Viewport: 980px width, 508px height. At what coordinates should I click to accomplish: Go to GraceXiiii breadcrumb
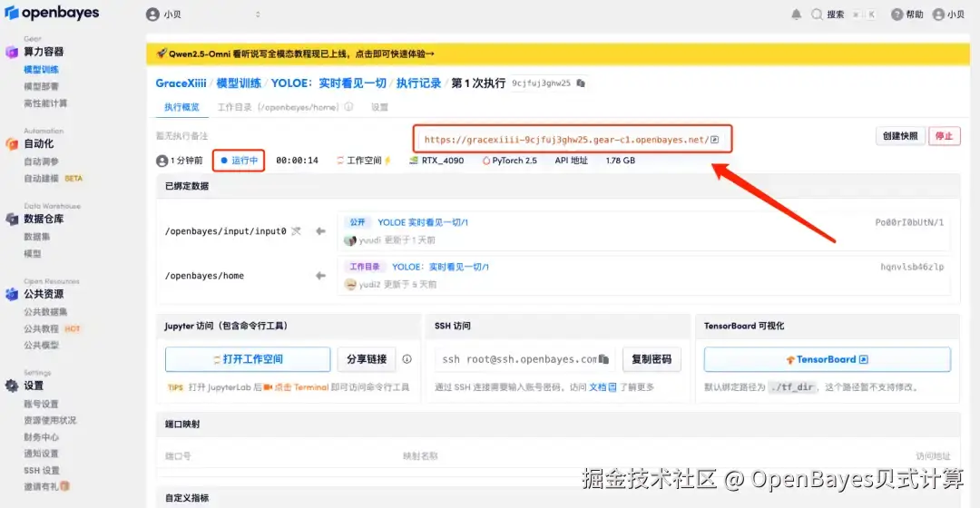(x=181, y=83)
